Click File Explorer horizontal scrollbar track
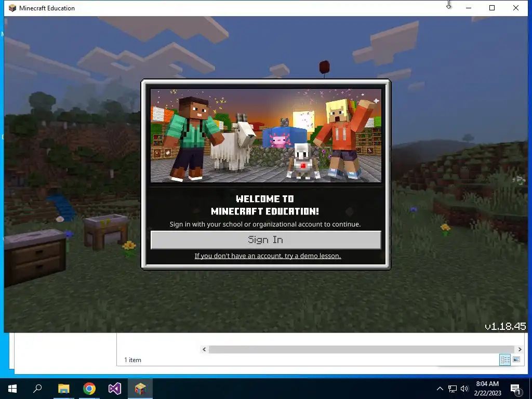532x399 pixels. pos(362,349)
